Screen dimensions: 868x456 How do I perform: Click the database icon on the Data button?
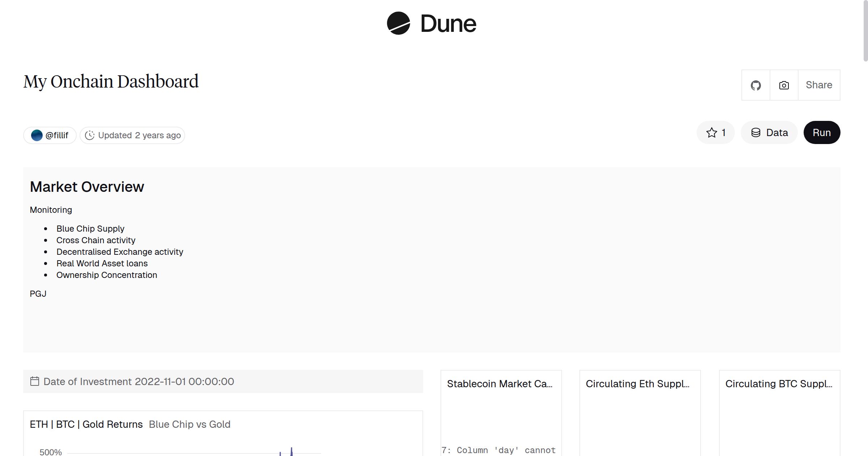[x=756, y=132]
